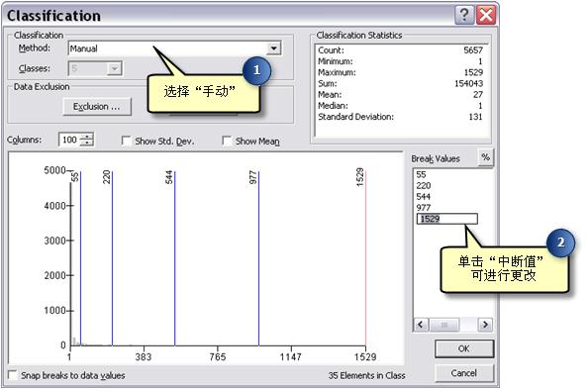Select break value 544 in list
This screenshot has height=392, width=588.
(424, 197)
